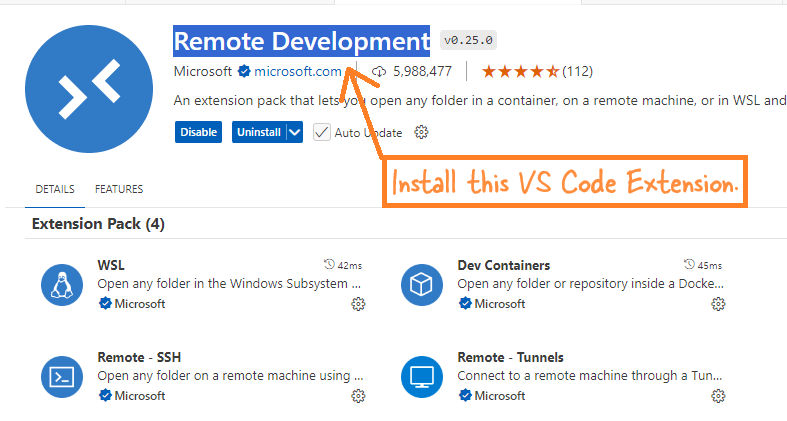Open manage gear for Dev Containers
The image size is (787, 421).
[x=718, y=304]
